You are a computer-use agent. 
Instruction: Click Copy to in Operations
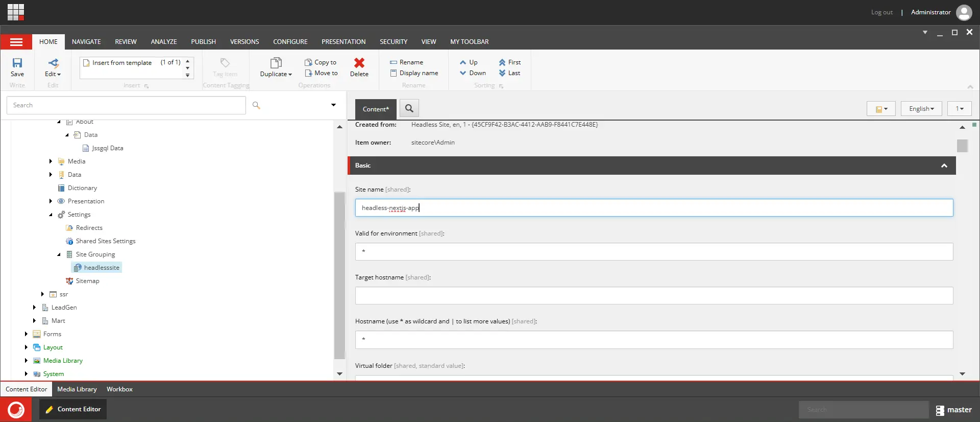point(321,62)
